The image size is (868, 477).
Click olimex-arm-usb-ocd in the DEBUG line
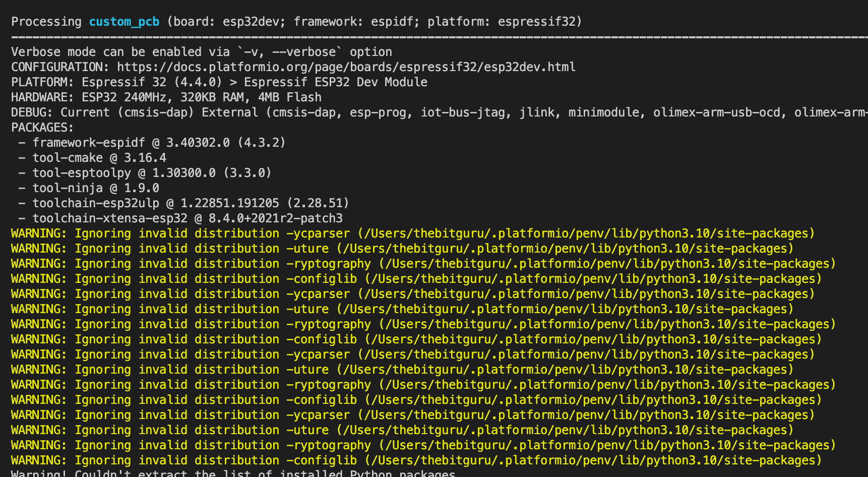(716, 112)
